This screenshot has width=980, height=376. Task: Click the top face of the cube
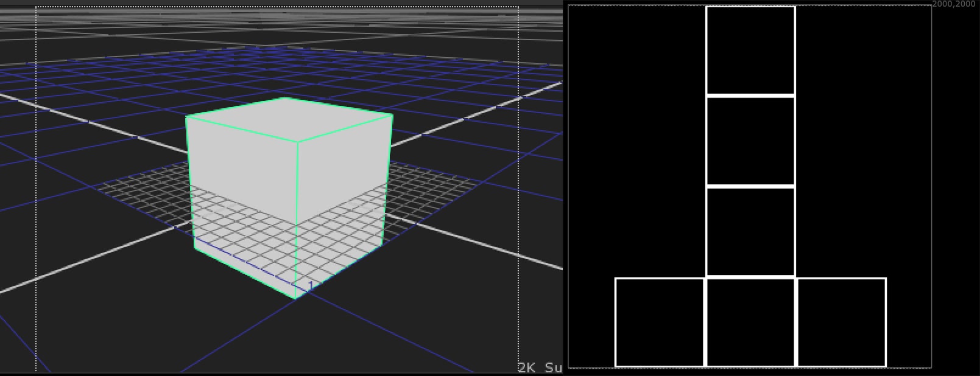point(289,119)
